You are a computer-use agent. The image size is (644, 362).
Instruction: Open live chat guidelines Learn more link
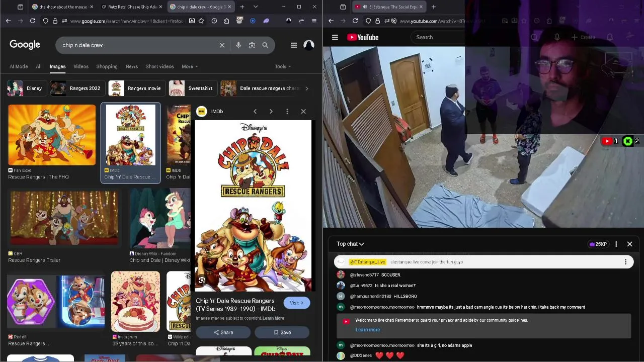pos(367,330)
